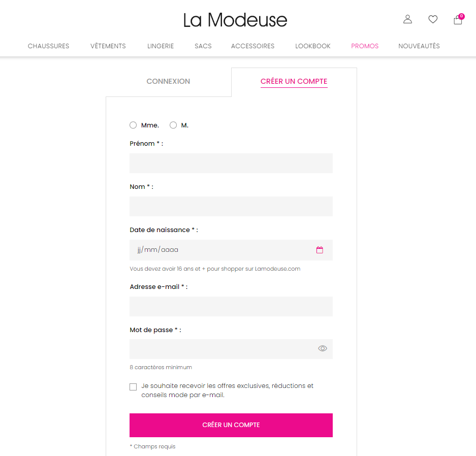Switch to the Connexion tab

pos(168,81)
